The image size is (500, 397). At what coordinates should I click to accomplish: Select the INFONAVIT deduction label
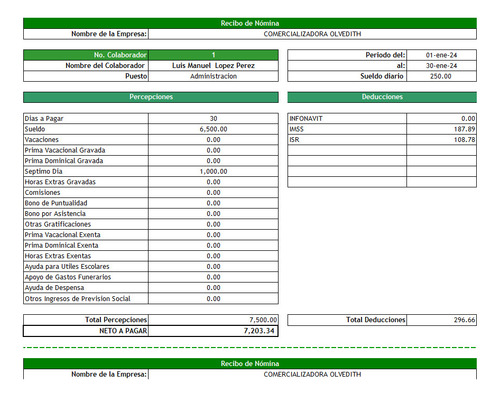(306, 119)
